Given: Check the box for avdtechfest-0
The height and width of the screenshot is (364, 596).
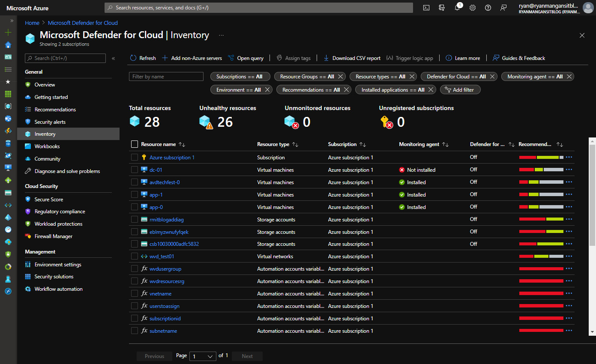Looking at the screenshot, I should click(x=135, y=182).
